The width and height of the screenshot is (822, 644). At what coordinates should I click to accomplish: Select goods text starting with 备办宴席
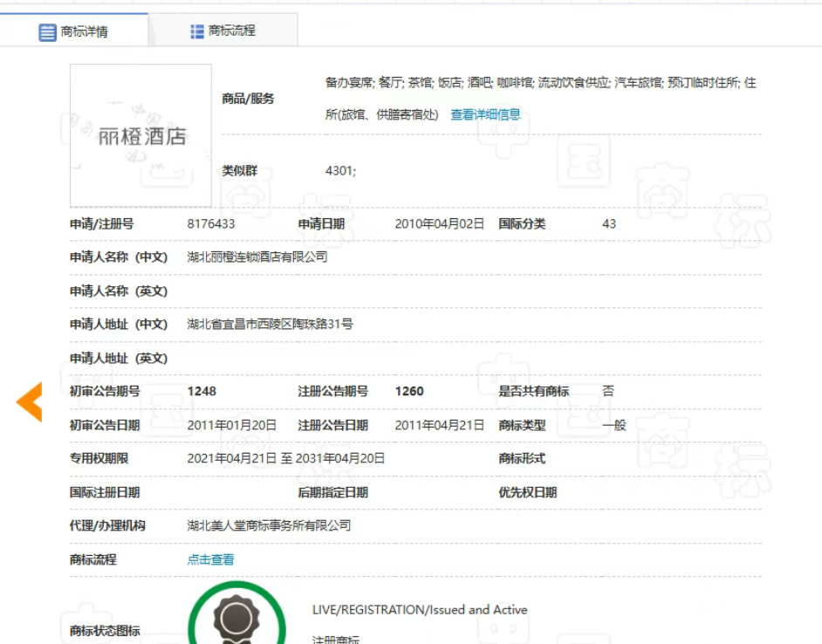(541, 98)
